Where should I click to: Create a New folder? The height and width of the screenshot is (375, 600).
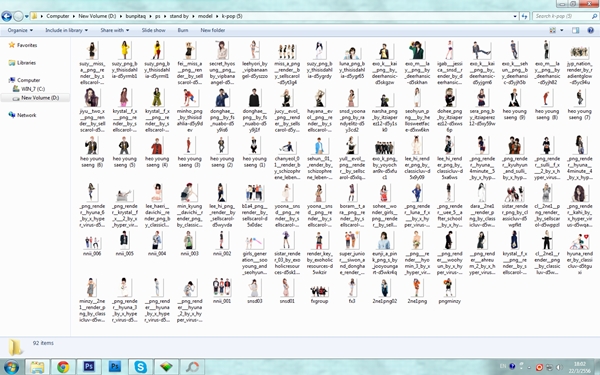point(212,30)
